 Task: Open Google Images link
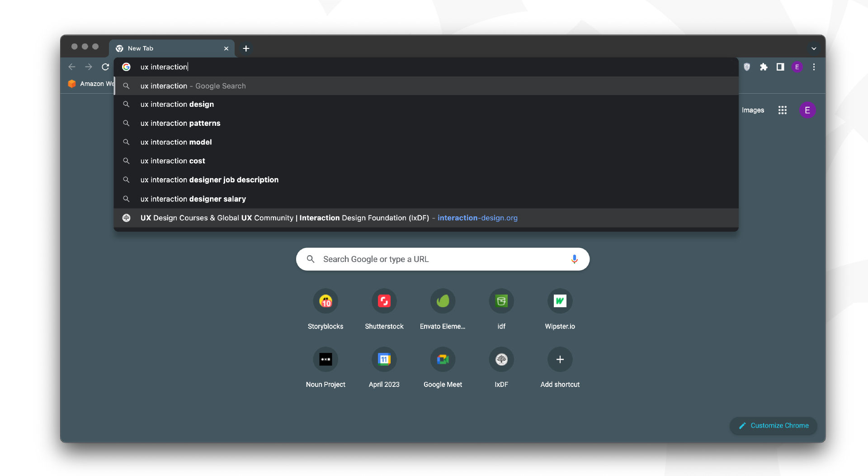click(x=753, y=110)
